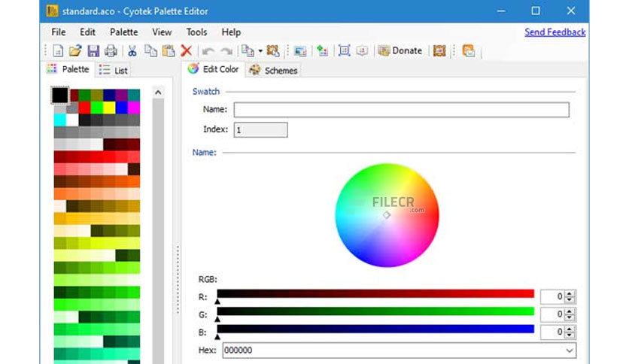Open the dropdown arrow beside duplicate icon
This screenshot has height=364, width=629.
(260, 51)
